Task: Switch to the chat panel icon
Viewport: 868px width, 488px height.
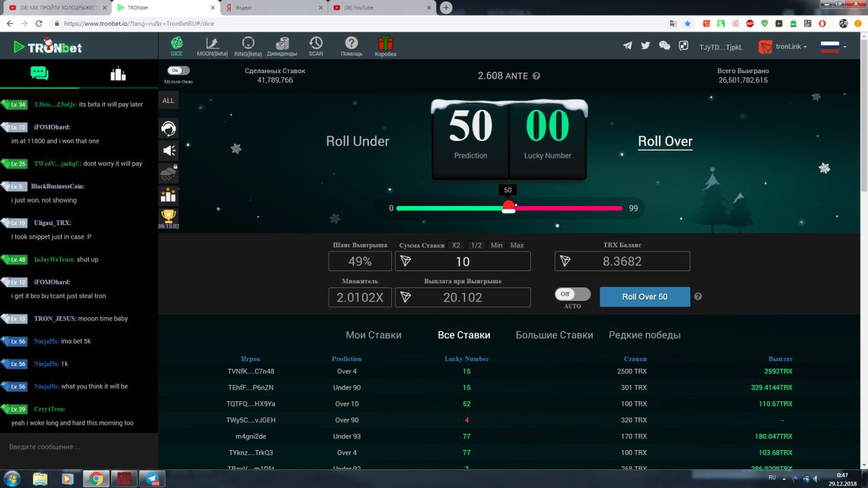Action: click(x=39, y=73)
